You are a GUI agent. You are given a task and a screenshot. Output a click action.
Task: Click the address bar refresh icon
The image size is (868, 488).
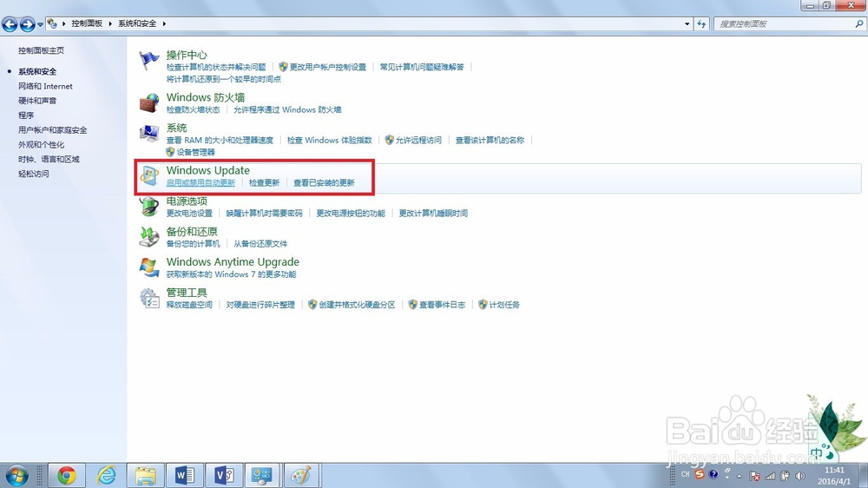click(701, 23)
